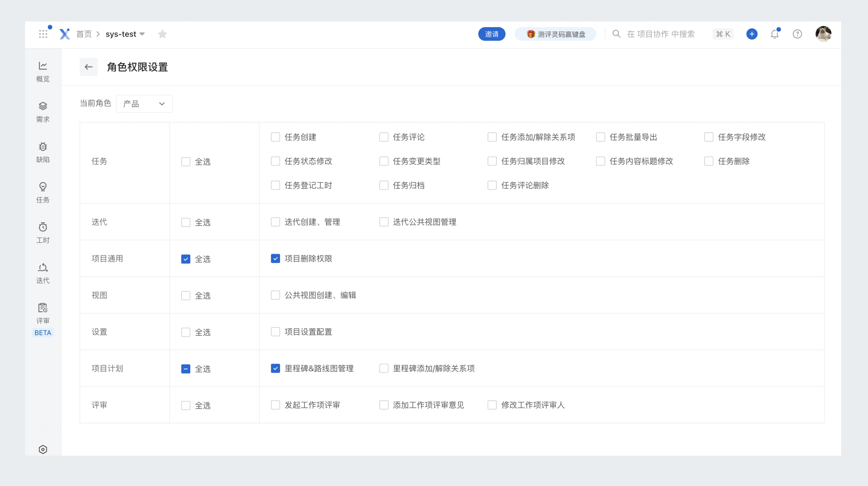Image resolution: width=868 pixels, height=486 pixels.
Task: Check 任务添加/解除关系项 permission
Action: coord(492,137)
